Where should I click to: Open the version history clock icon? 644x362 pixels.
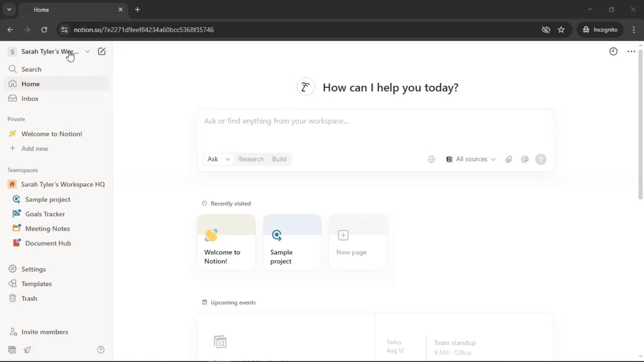(x=613, y=52)
